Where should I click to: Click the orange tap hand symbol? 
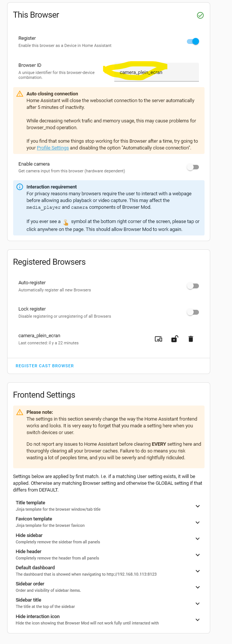click(x=66, y=222)
